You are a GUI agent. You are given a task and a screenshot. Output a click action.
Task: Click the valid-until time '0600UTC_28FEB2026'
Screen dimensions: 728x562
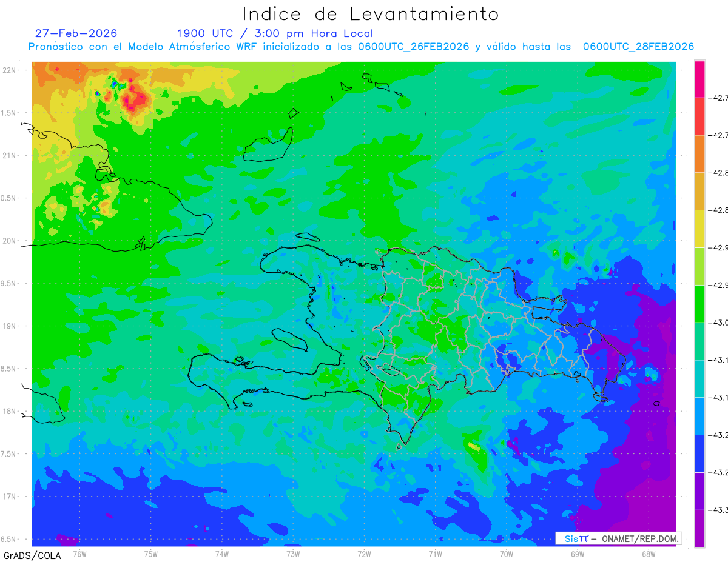638,47
